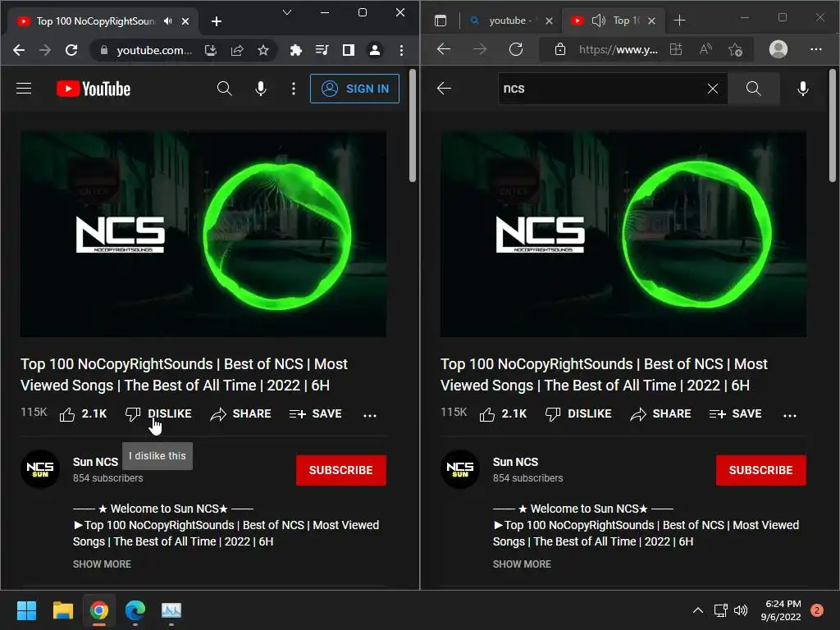The image size is (840, 630).
Task: Click SUBSCRIBE button in Chrome window
Action: 340,470
